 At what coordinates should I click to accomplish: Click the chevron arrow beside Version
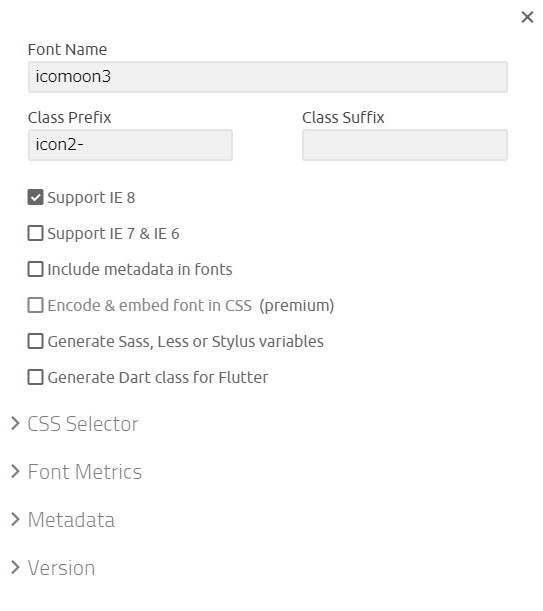tap(15, 567)
